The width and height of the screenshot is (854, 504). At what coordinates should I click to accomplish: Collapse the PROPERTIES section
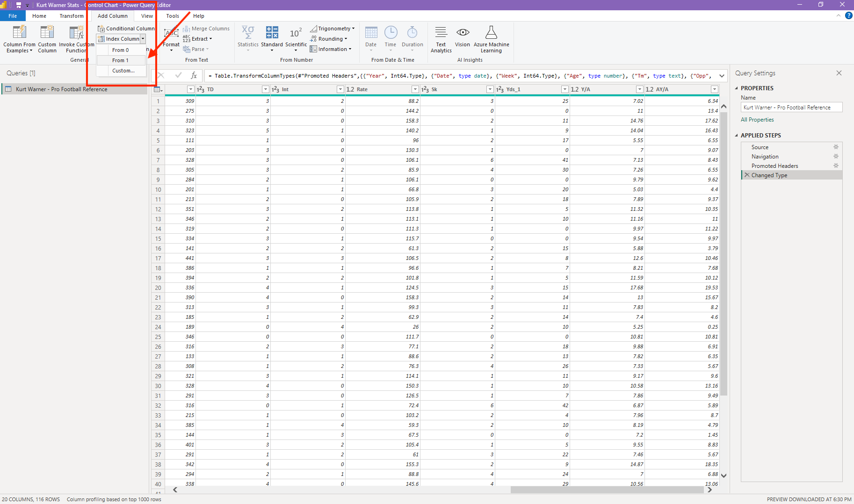(737, 88)
